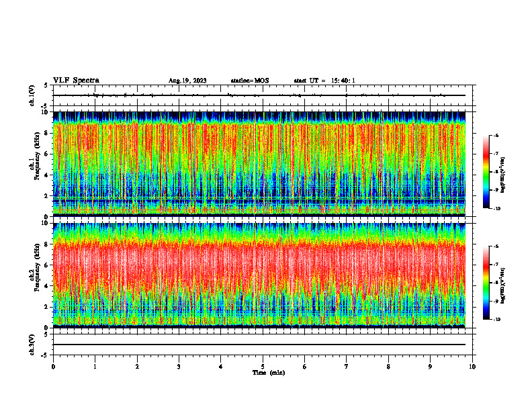Click the ch.2 frequency tick "4"
532x411 pixels.
[47, 286]
